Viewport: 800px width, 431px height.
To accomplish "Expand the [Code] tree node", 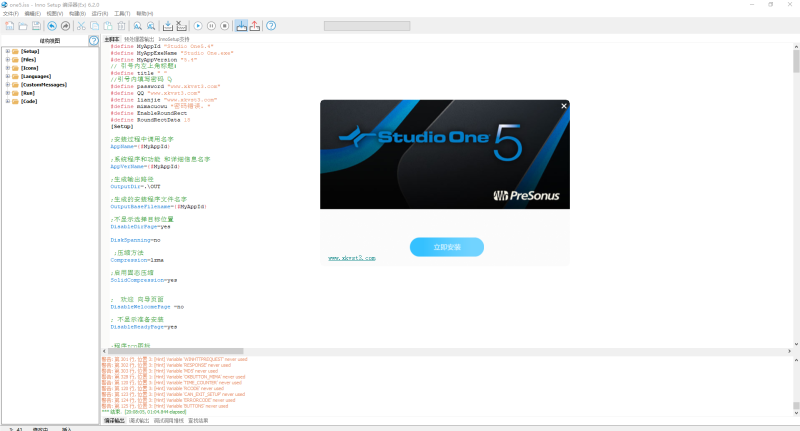I will click(8, 101).
